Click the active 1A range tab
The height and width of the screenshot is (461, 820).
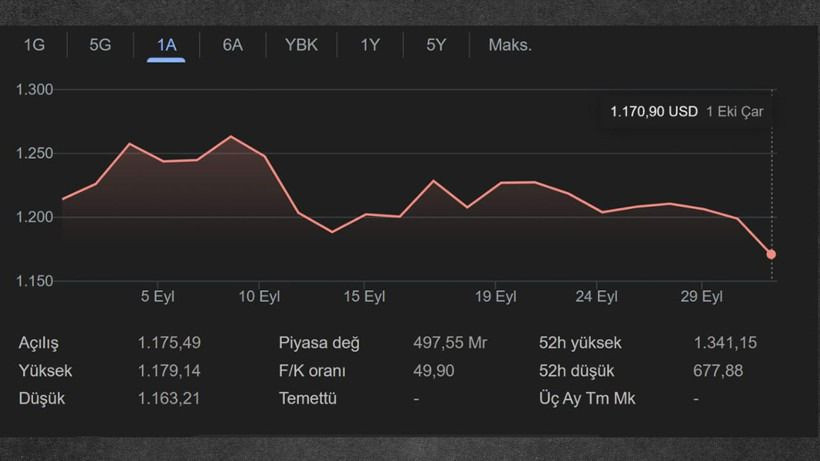point(166,45)
